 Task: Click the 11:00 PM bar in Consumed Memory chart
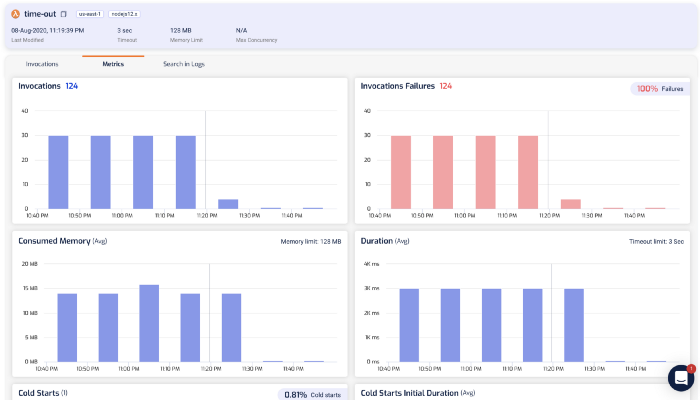[x=149, y=322]
